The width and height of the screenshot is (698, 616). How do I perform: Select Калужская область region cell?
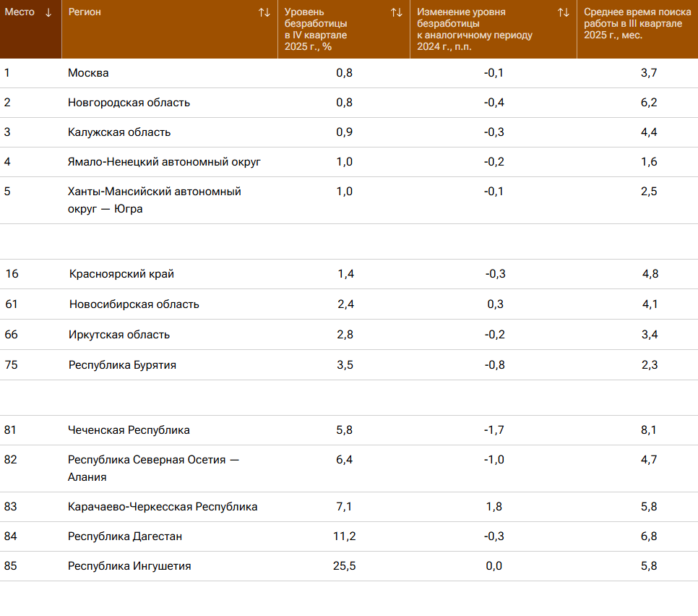[x=119, y=132]
